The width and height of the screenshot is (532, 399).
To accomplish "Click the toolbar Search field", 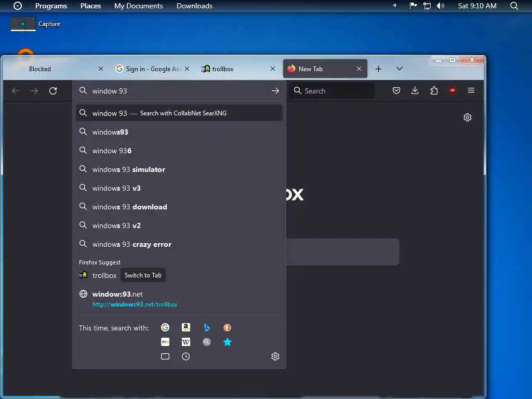I will click(x=332, y=90).
